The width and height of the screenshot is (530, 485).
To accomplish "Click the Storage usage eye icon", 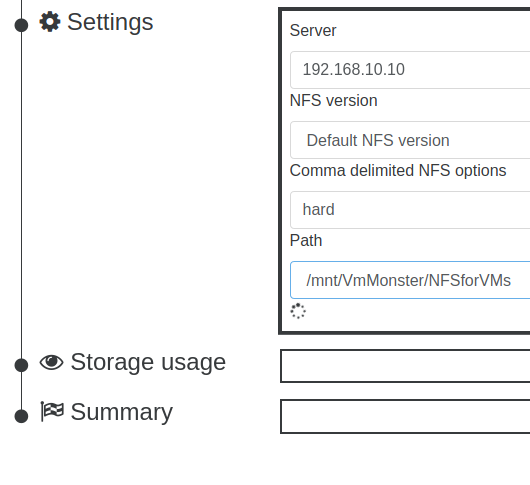I will [x=51, y=362].
